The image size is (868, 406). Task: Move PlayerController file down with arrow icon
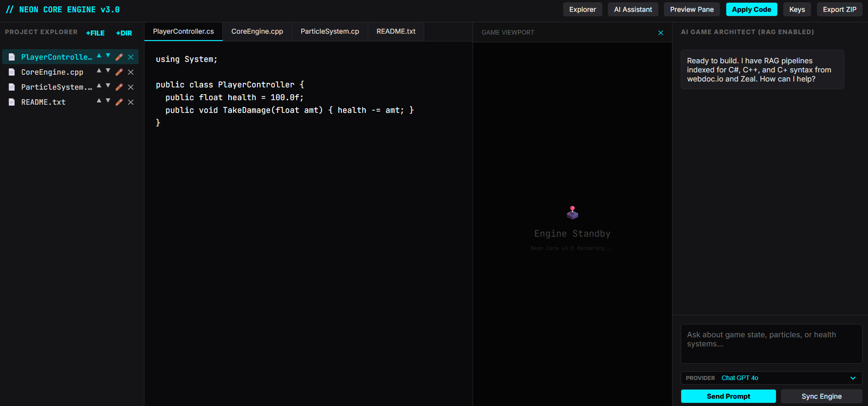pyautogui.click(x=108, y=56)
